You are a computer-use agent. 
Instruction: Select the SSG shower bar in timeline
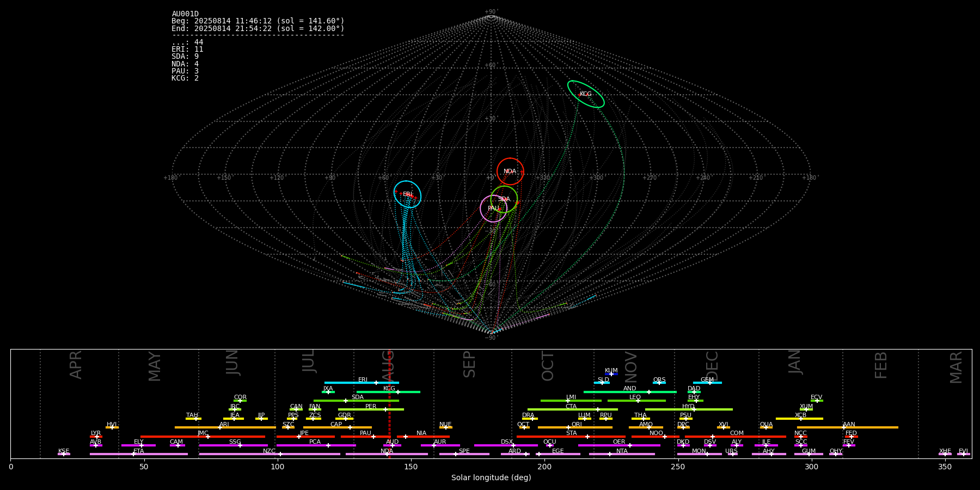pos(233,445)
